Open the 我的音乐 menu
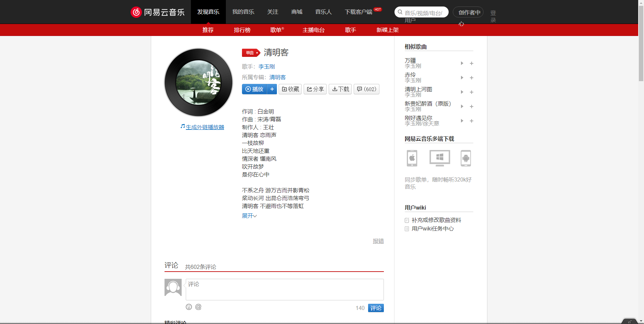The image size is (644, 324). pyautogui.click(x=243, y=12)
